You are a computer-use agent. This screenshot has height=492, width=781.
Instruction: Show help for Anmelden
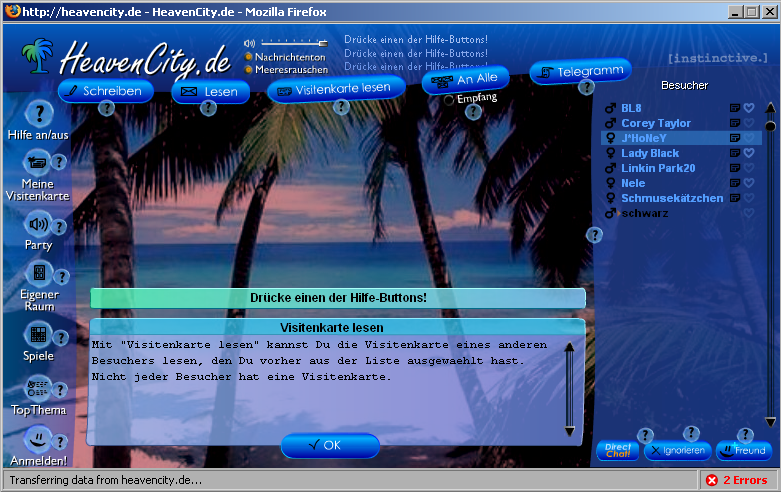[x=60, y=441]
